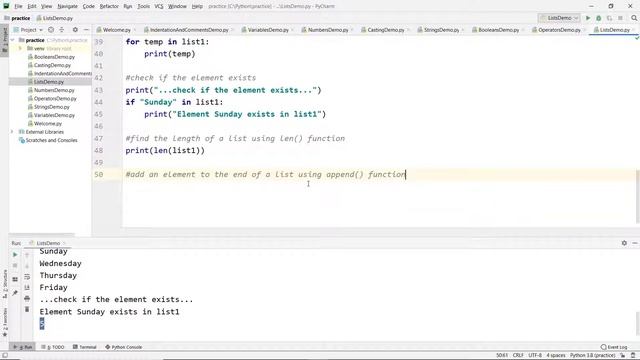Click the 4 spaces indent setting
The height and width of the screenshot is (360, 640).
click(x=556, y=355)
